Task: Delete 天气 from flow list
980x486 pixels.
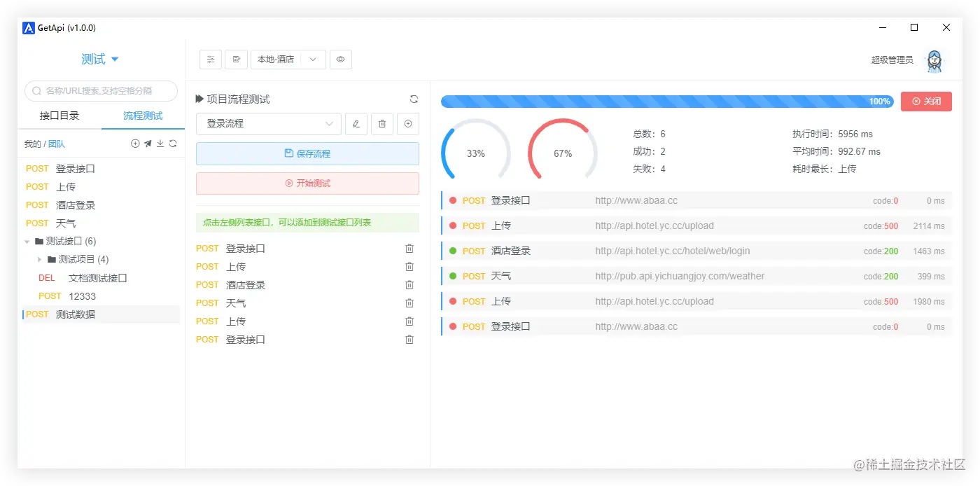Action: [x=409, y=303]
